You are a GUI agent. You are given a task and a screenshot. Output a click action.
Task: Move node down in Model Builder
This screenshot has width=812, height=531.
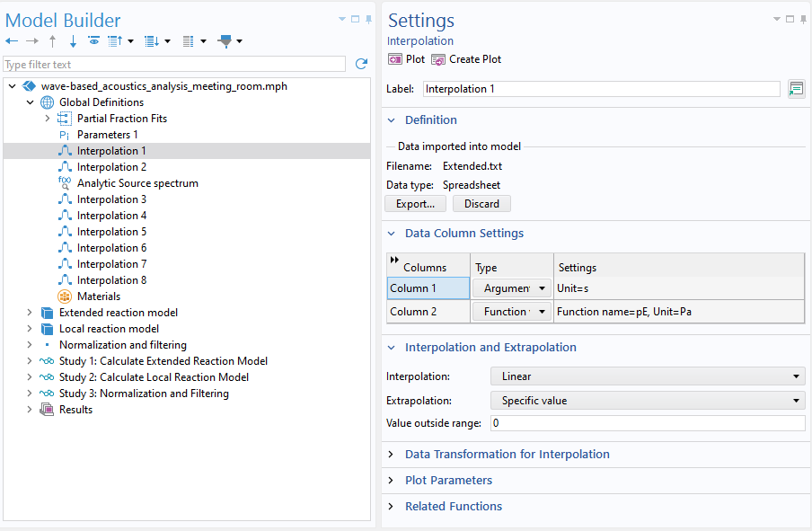pos(73,41)
